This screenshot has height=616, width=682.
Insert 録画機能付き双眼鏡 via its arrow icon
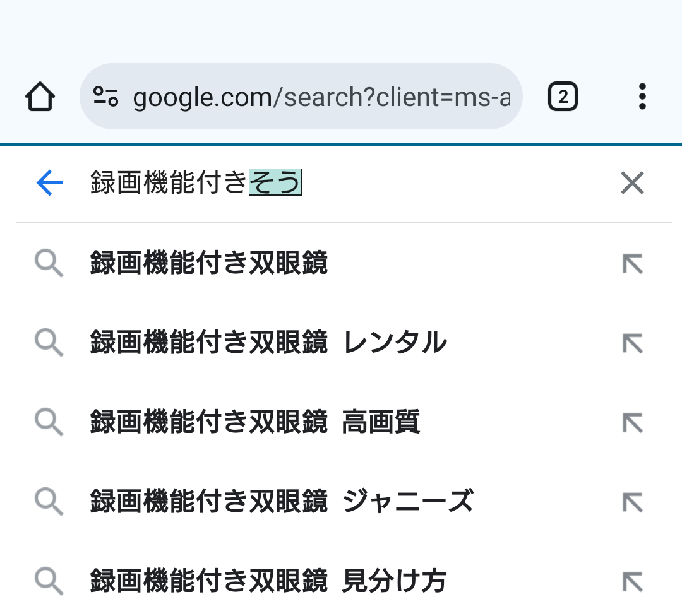[632, 264]
